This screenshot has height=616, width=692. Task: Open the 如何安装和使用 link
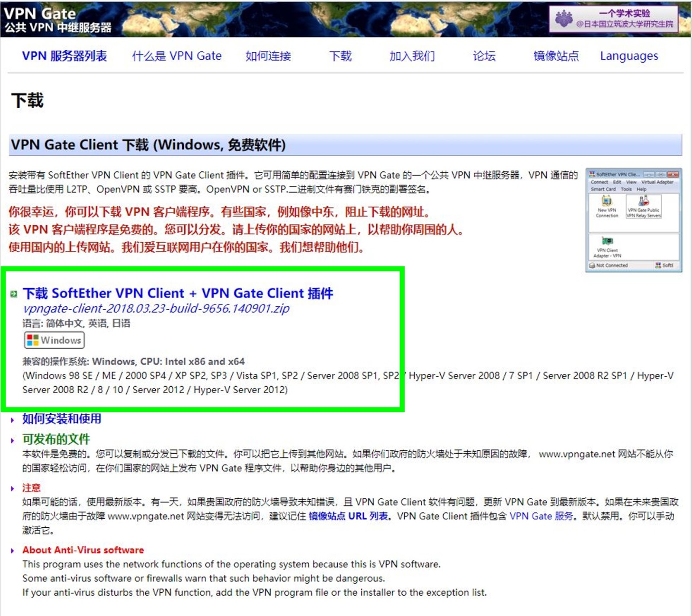(x=62, y=418)
